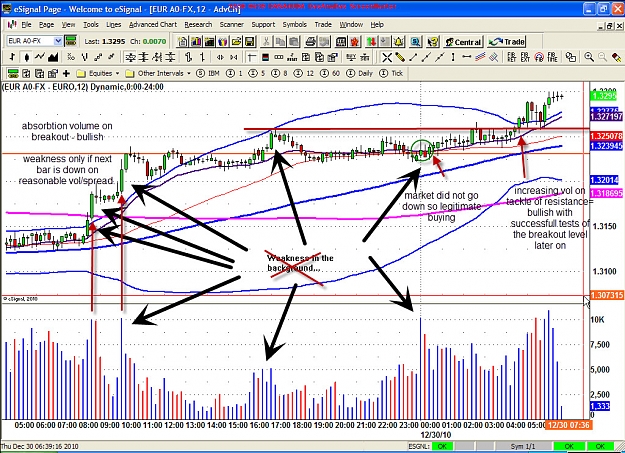Select the shapes drawing tool
The image size is (625, 453).
click(x=570, y=57)
